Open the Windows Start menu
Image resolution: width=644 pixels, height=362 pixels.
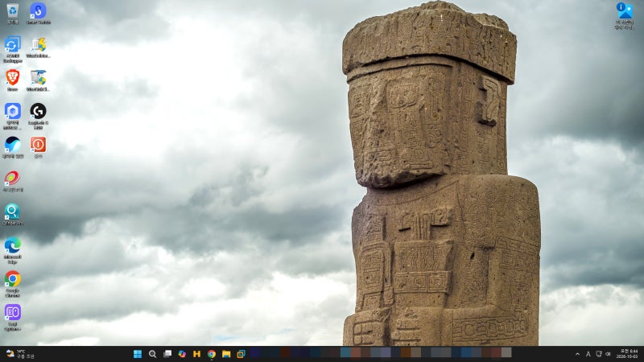pos(138,354)
